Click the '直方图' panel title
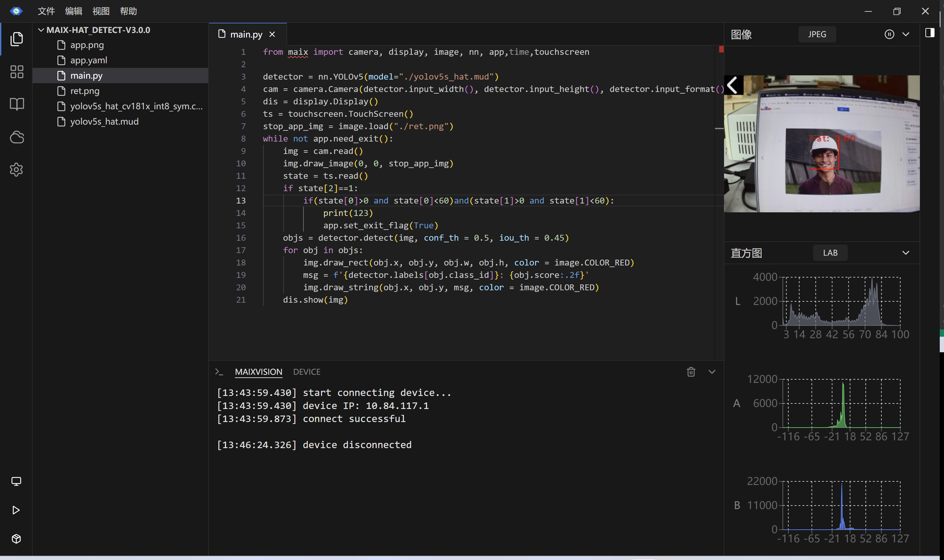 [746, 253]
